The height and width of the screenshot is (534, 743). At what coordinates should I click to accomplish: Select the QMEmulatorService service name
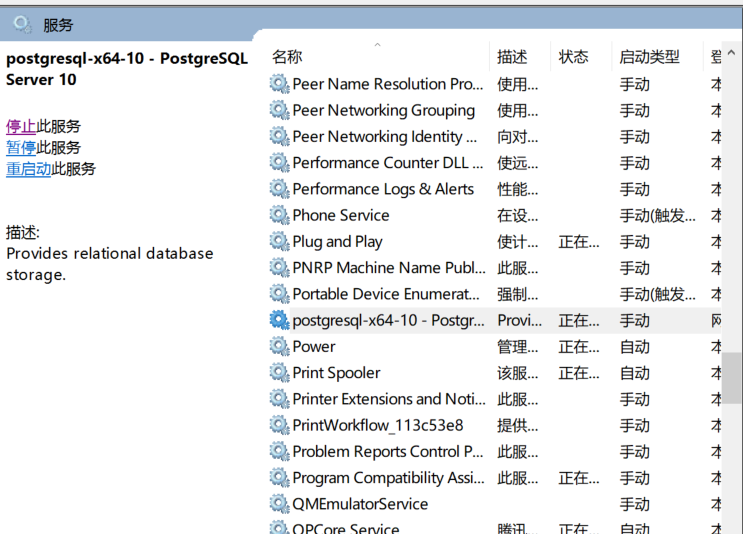click(x=360, y=504)
